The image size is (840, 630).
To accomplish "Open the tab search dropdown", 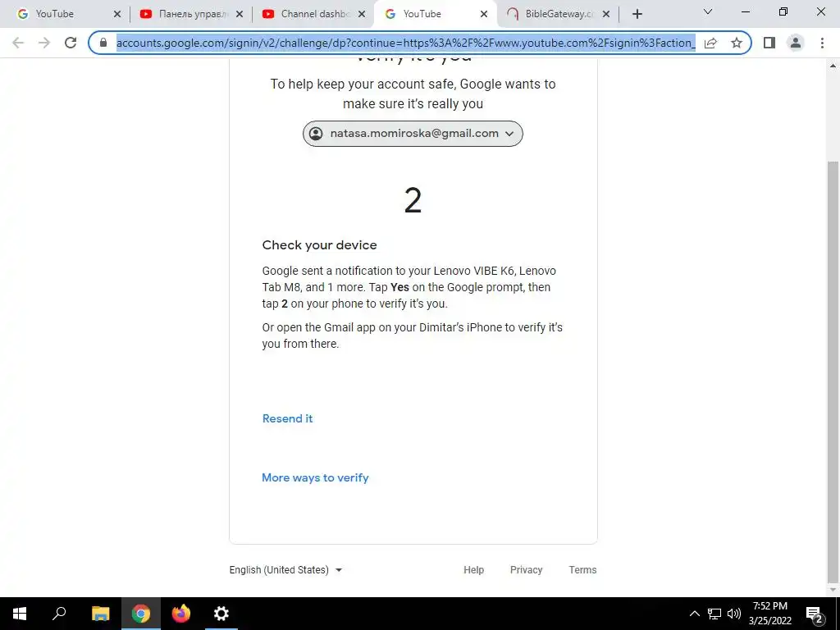I will (x=708, y=11).
